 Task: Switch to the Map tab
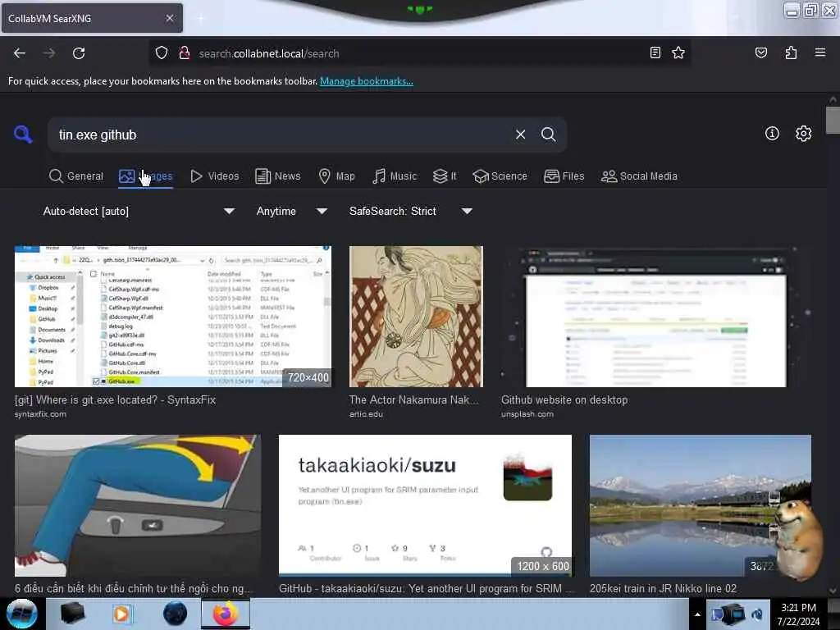(x=336, y=176)
